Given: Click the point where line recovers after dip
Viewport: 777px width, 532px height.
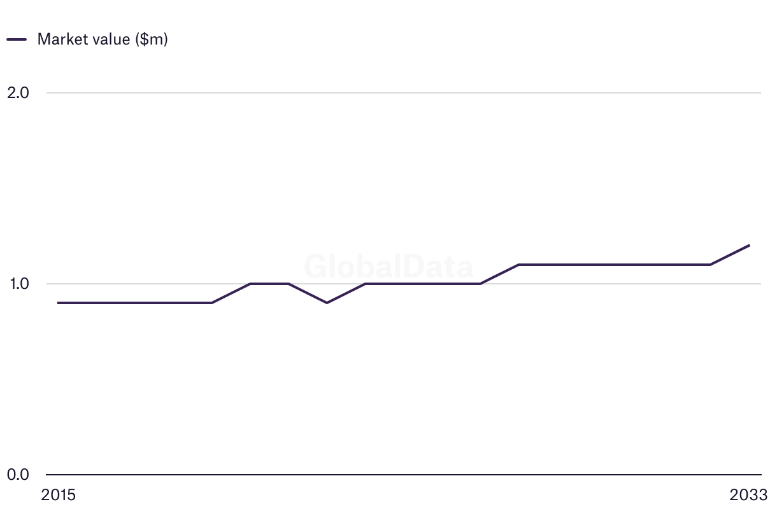Looking at the screenshot, I should 366,283.
